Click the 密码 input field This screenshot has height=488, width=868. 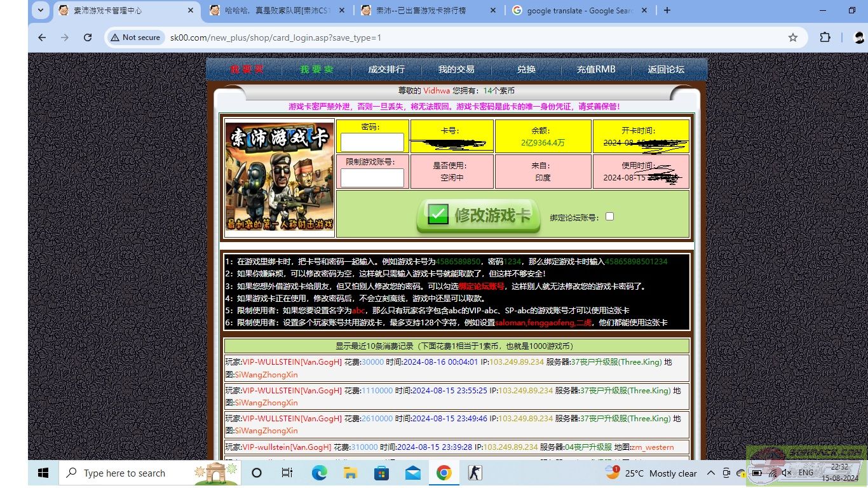[x=372, y=142]
